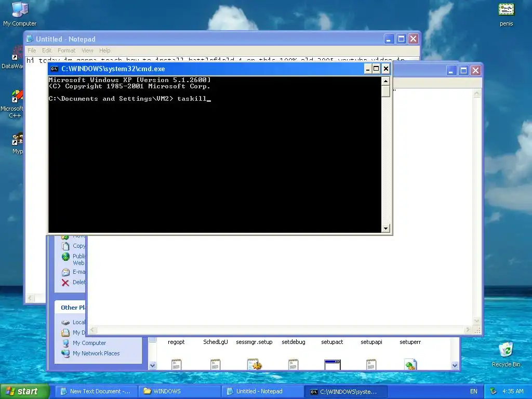
Task: Open Notepad Help menu
Action: coord(105,50)
